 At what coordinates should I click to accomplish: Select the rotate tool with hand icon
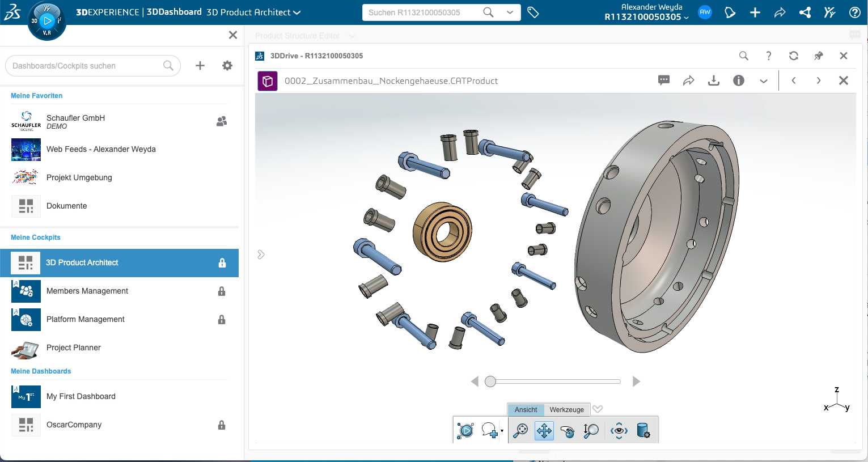point(567,431)
